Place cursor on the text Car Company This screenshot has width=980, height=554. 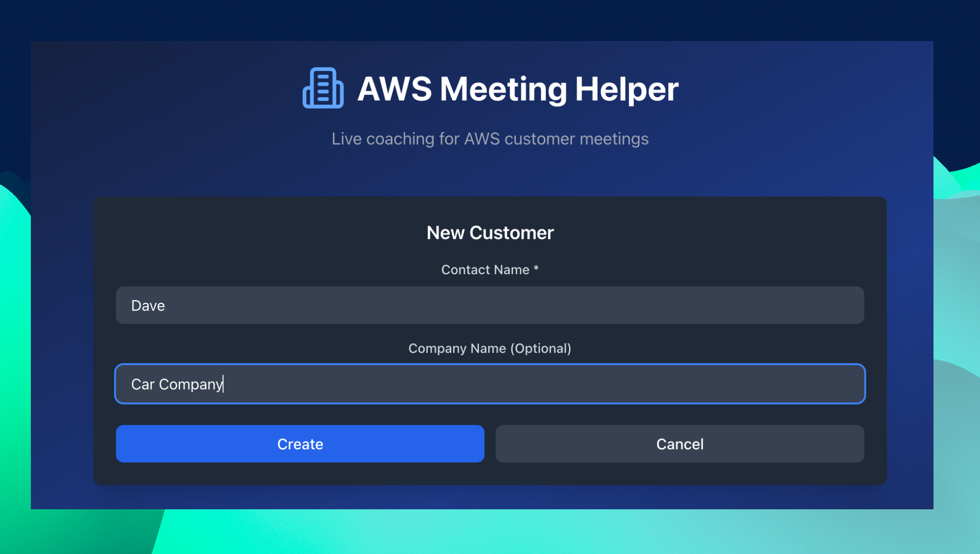point(177,384)
